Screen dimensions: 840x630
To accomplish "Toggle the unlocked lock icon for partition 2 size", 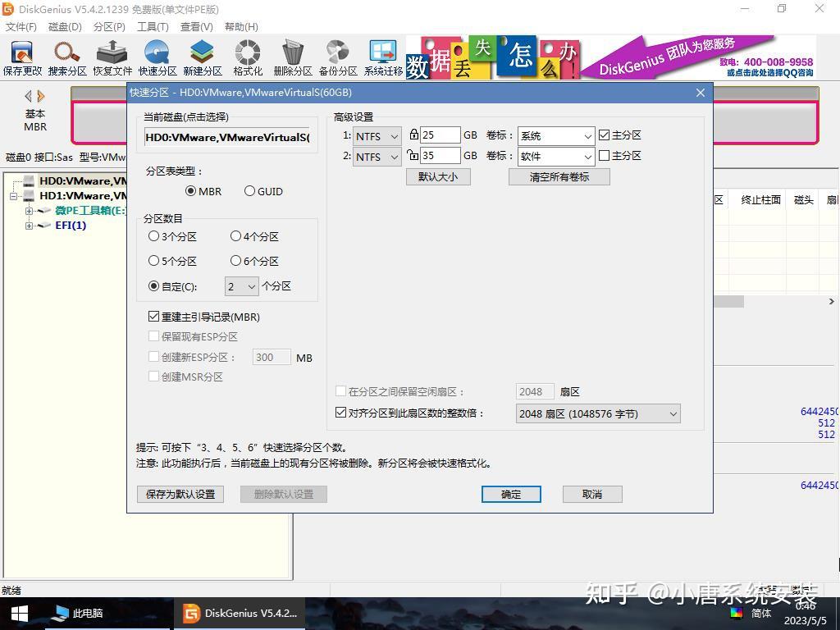I will click(x=413, y=155).
